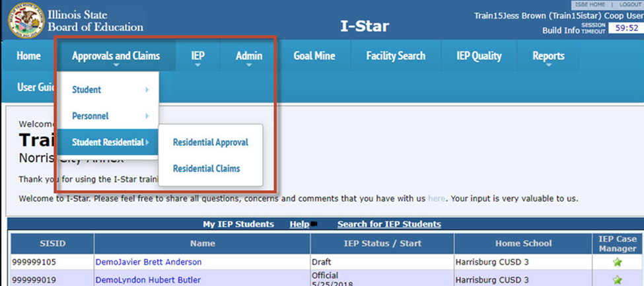Open student DemoJavier Brett Anderson
Viewport: 644px width, 286px height.
point(148,262)
